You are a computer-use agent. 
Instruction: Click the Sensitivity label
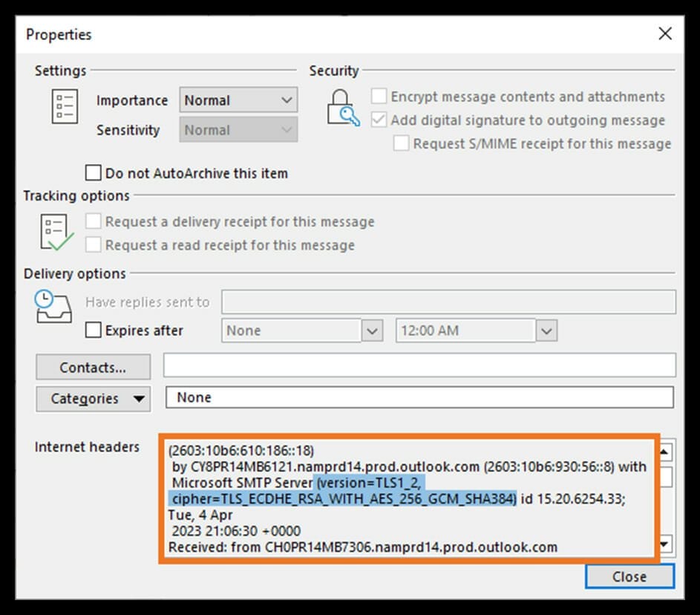tap(128, 130)
